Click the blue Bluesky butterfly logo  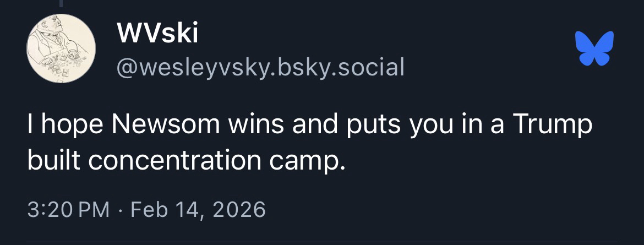coord(594,48)
